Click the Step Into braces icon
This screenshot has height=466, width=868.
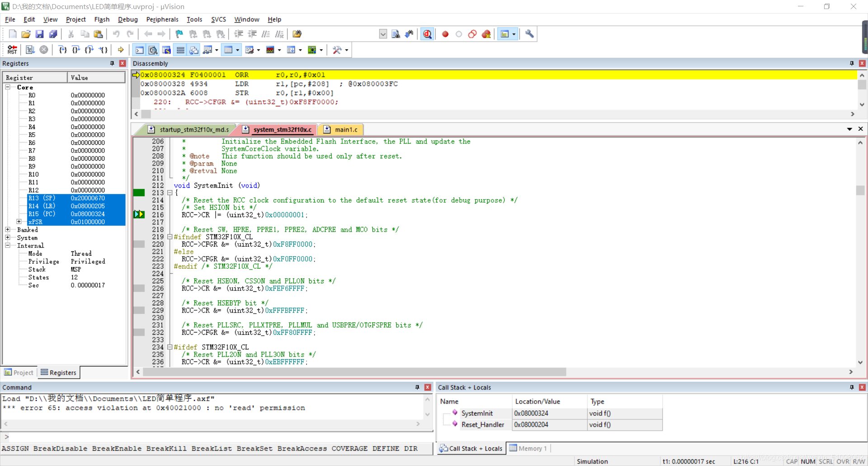pyautogui.click(x=62, y=50)
